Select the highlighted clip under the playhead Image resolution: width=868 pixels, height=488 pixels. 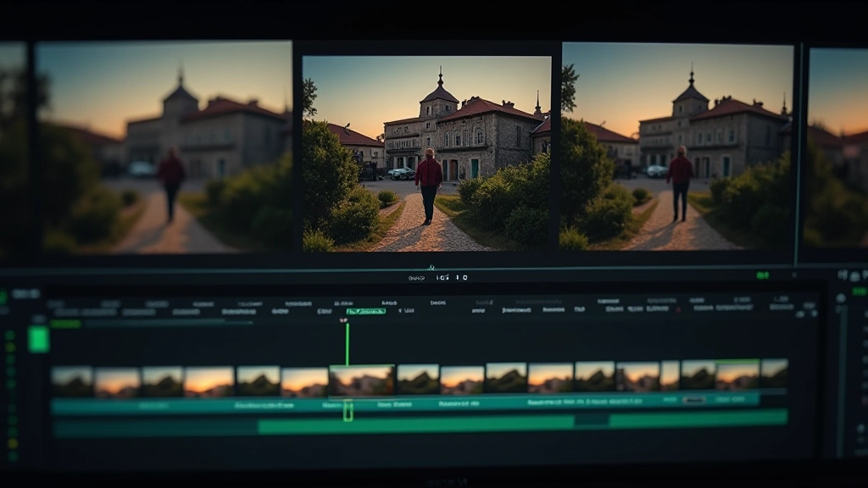tap(362, 380)
